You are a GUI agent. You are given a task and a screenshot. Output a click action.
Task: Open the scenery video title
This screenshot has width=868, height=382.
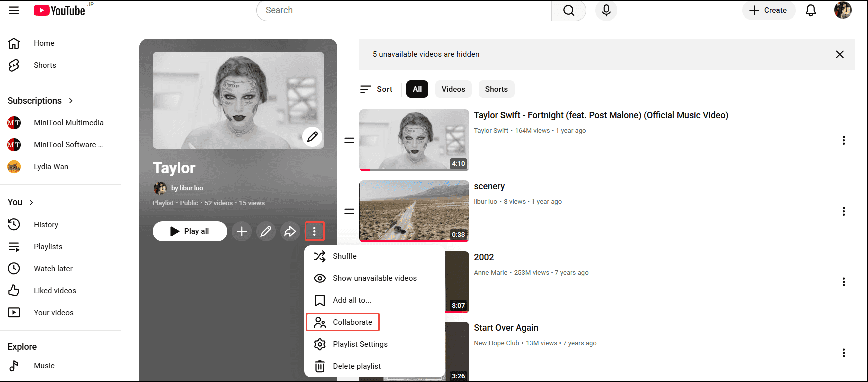click(x=489, y=186)
